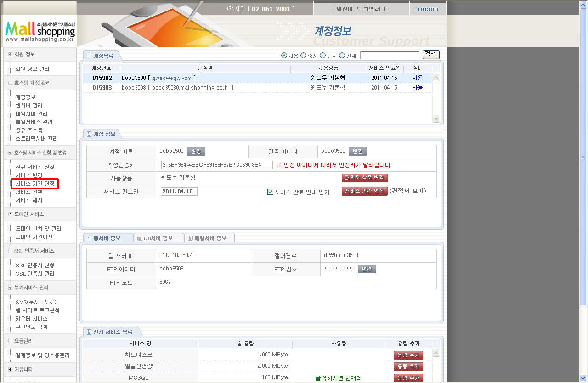Open the 견적서 보기 link
The width and height of the screenshot is (588, 383).
[x=408, y=191]
